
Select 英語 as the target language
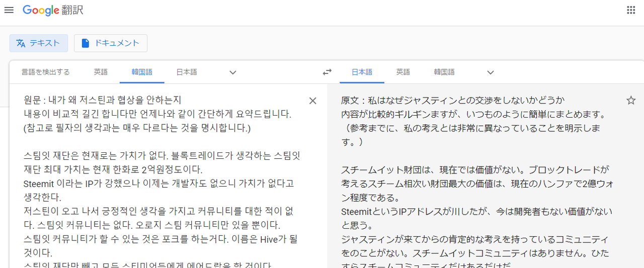[403, 72]
